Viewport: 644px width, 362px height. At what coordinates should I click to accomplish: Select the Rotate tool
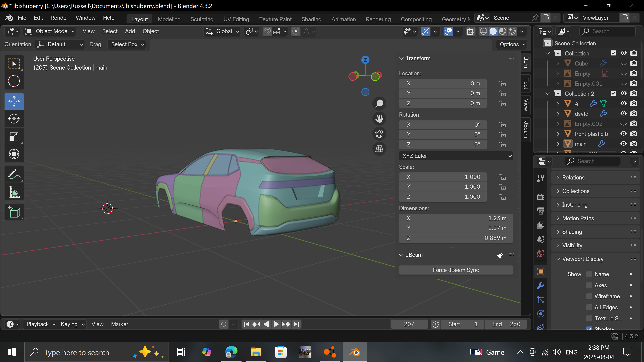(14, 119)
